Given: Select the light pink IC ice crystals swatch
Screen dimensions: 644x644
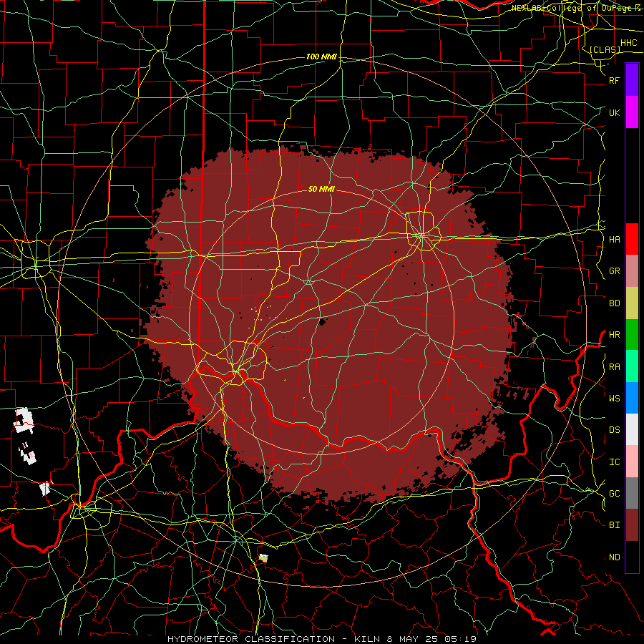Looking at the screenshot, I should [632, 462].
